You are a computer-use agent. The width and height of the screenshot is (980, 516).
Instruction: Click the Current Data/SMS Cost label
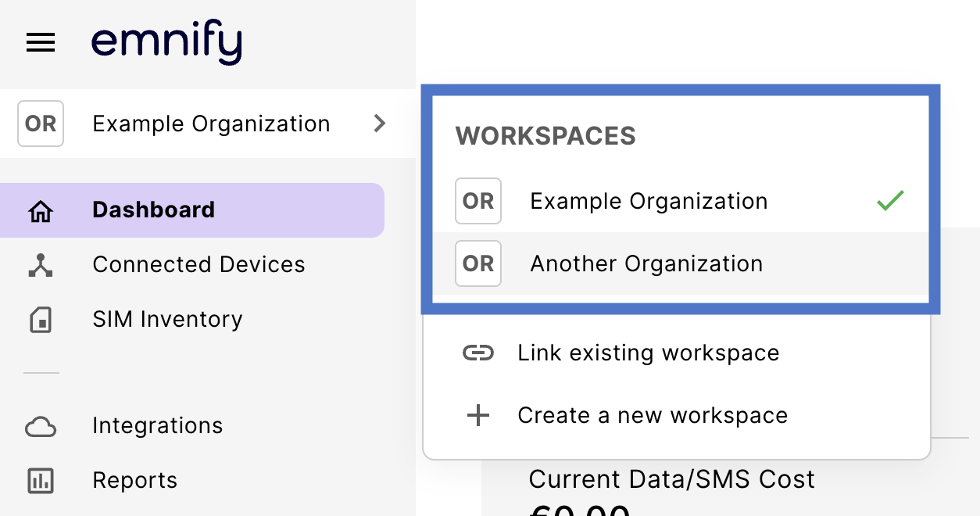671,479
